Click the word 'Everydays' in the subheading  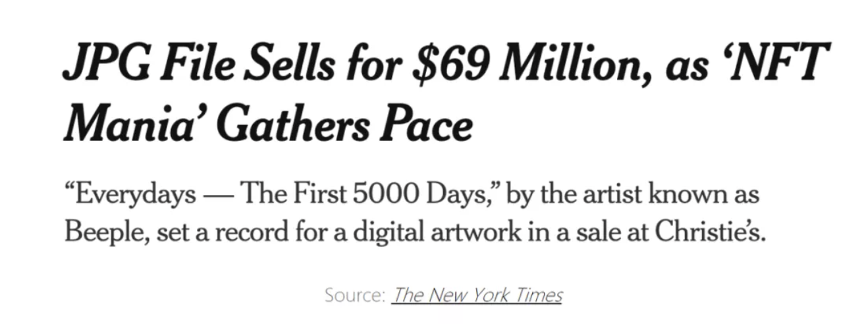click(134, 196)
